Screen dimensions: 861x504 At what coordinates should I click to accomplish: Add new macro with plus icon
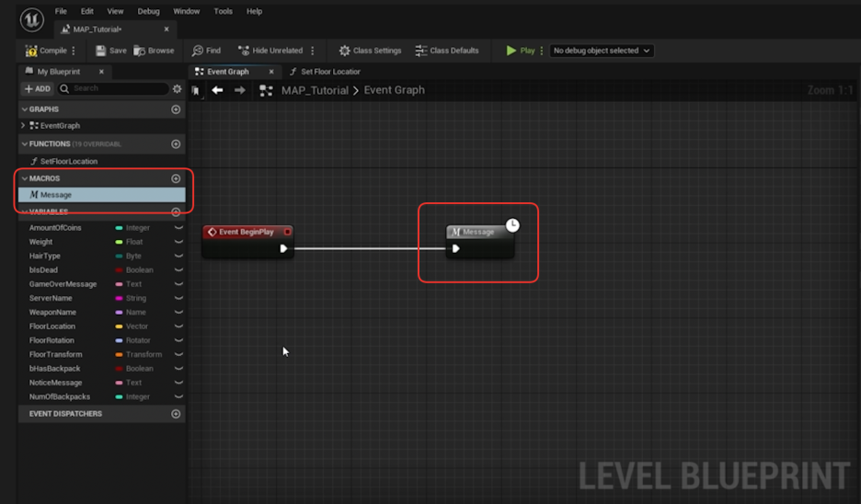[176, 178]
